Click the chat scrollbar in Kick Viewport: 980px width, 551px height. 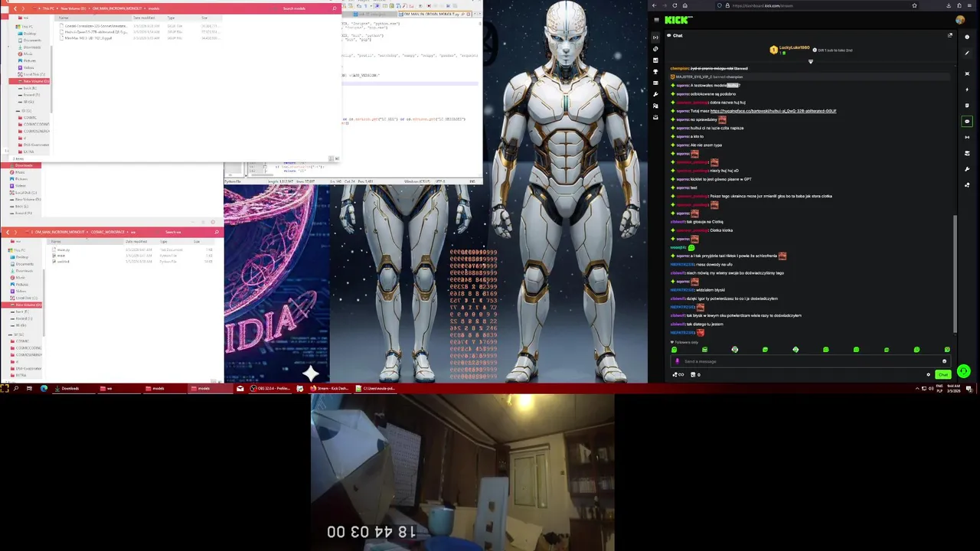coord(955,274)
